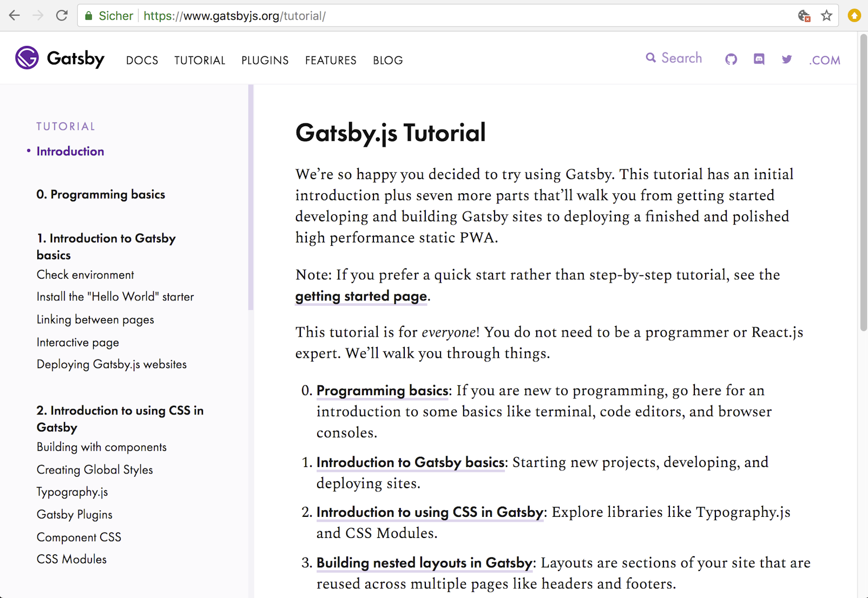
Task: Click the Search magnifier icon
Action: (651, 58)
